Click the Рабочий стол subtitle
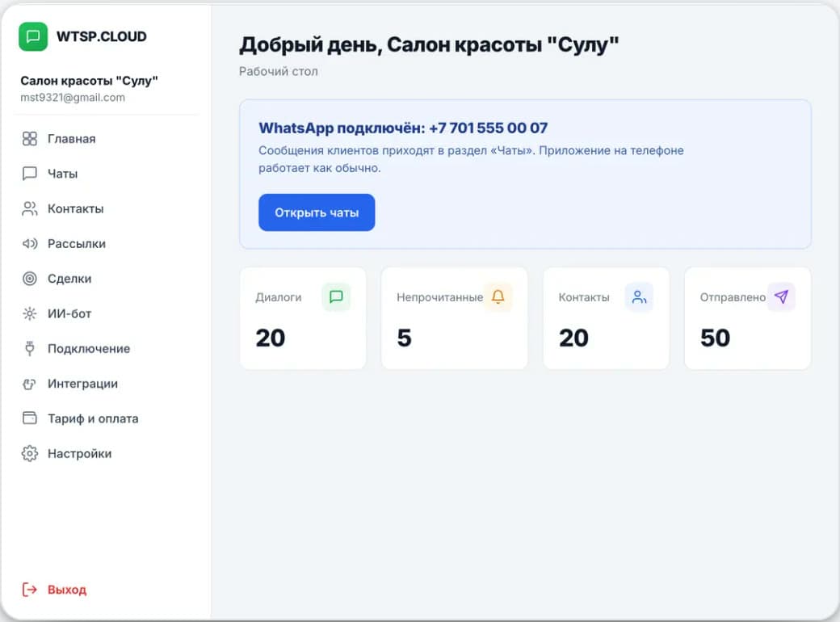 279,71
